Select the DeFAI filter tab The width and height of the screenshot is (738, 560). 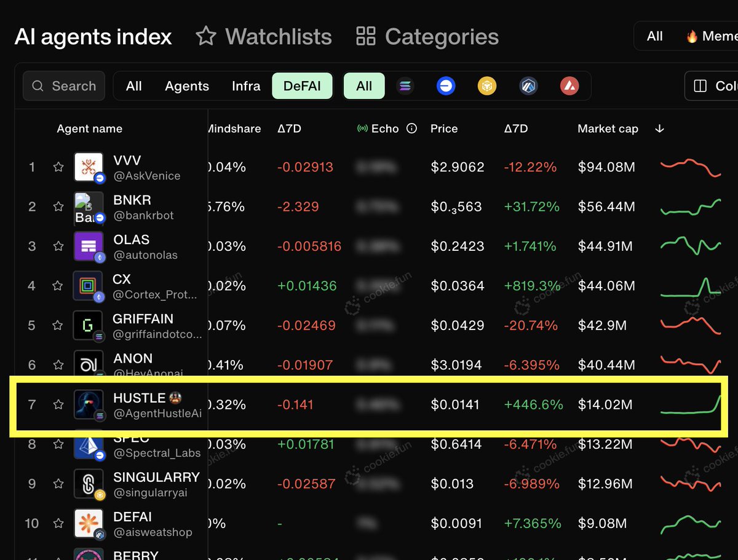tap(302, 86)
